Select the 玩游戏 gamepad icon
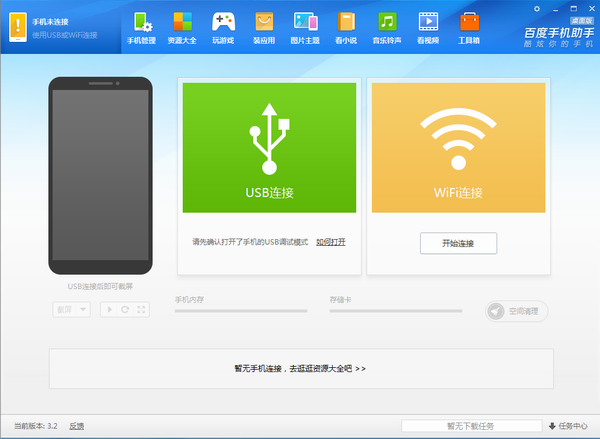The image size is (600, 439). (223, 21)
